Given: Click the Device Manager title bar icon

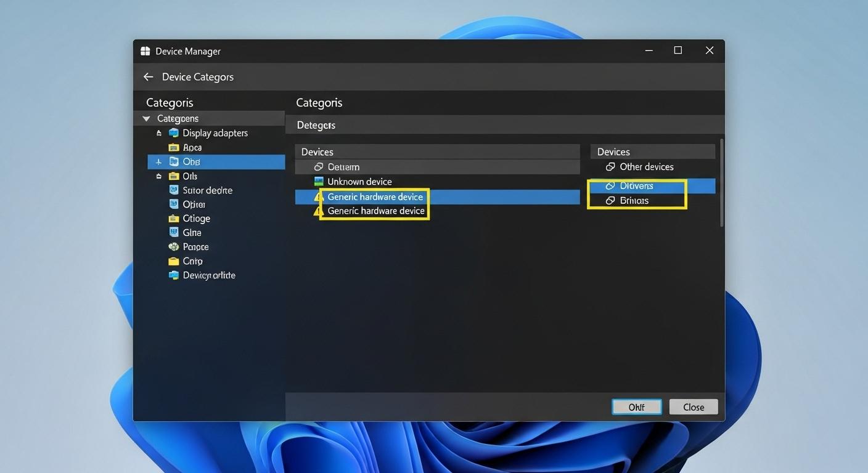Looking at the screenshot, I should coord(144,51).
